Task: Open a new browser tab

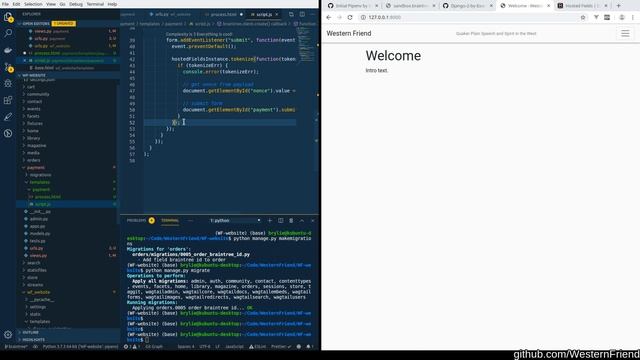Action: 618,6
